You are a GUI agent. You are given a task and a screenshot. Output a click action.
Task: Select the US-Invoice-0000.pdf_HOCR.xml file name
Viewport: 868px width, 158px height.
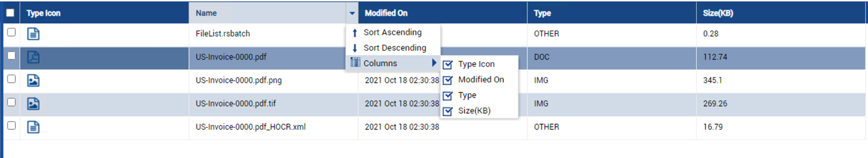coord(250,127)
